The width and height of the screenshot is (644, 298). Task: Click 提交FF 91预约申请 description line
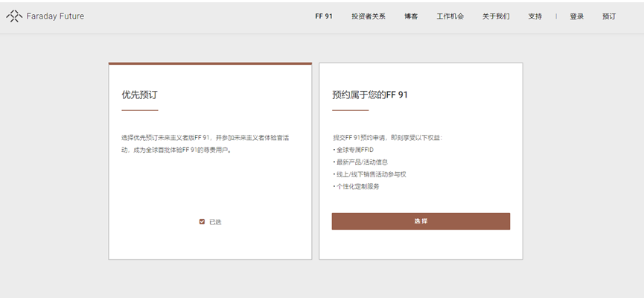[x=388, y=138]
